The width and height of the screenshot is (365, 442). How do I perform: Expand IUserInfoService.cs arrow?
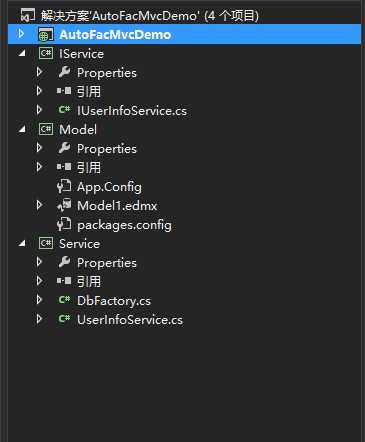pos(39,110)
